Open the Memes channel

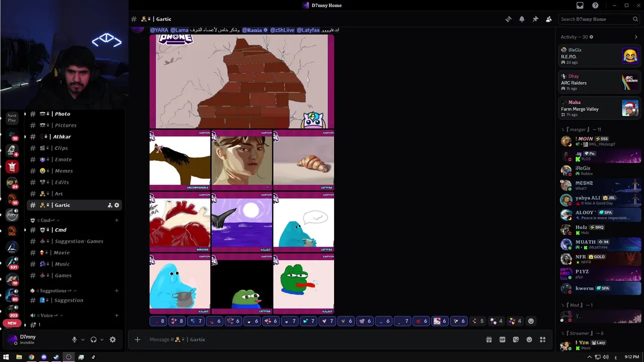click(74, 171)
